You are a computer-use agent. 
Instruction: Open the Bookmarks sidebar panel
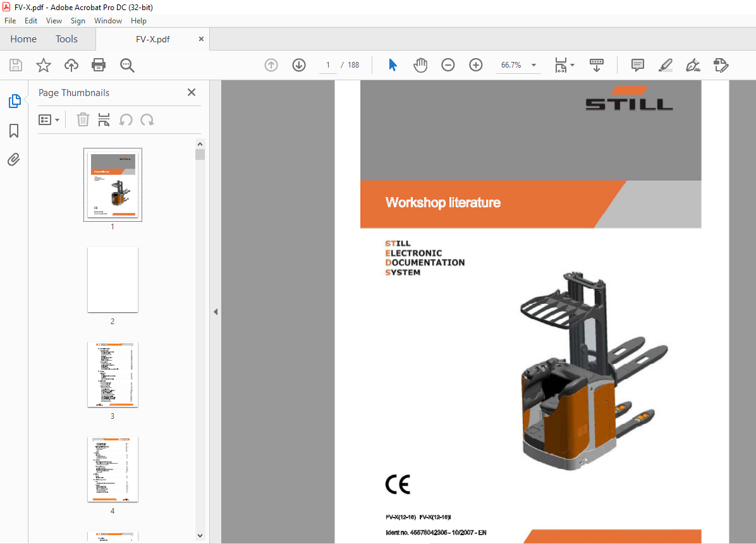[14, 131]
